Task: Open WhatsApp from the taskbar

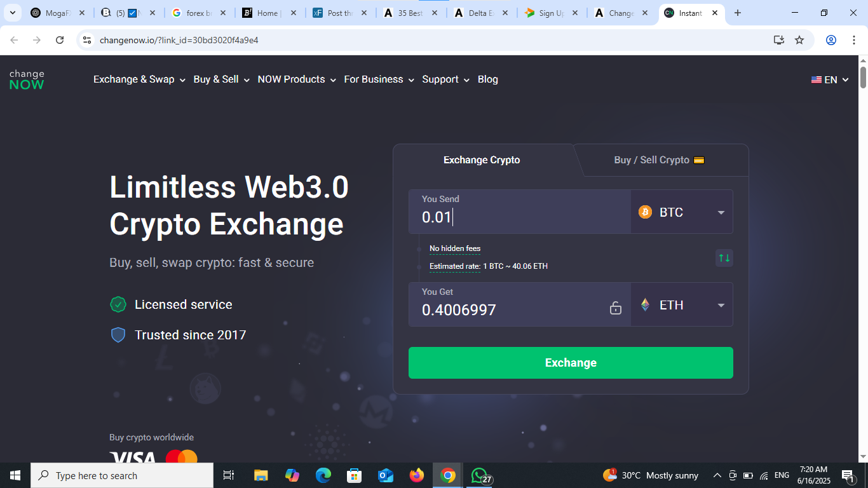Action: 480,475
